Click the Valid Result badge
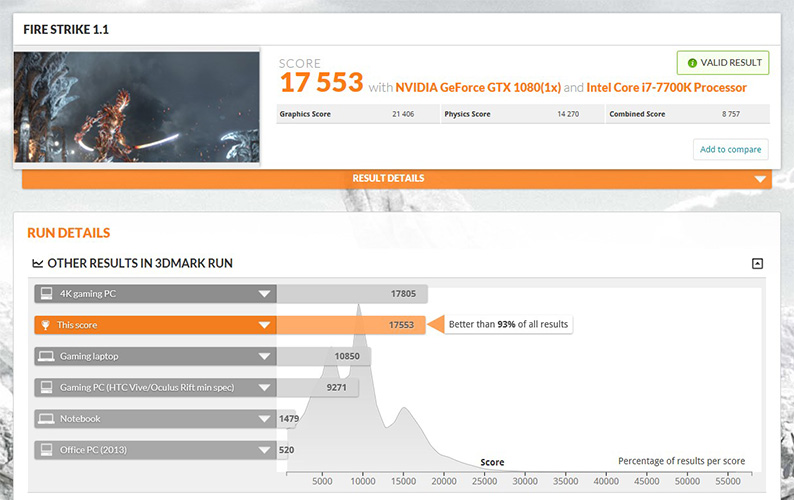This screenshot has height=500, width=794. 723,63
